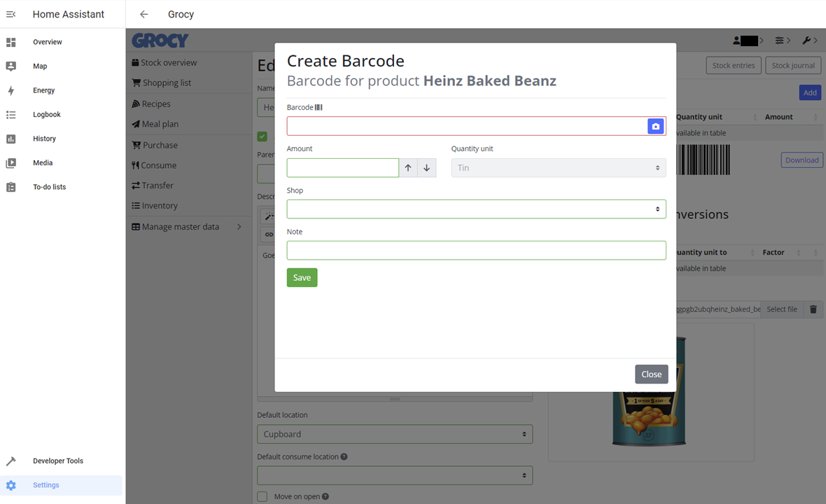Open the Default location Cupboard dropdown

pos(395,435)
